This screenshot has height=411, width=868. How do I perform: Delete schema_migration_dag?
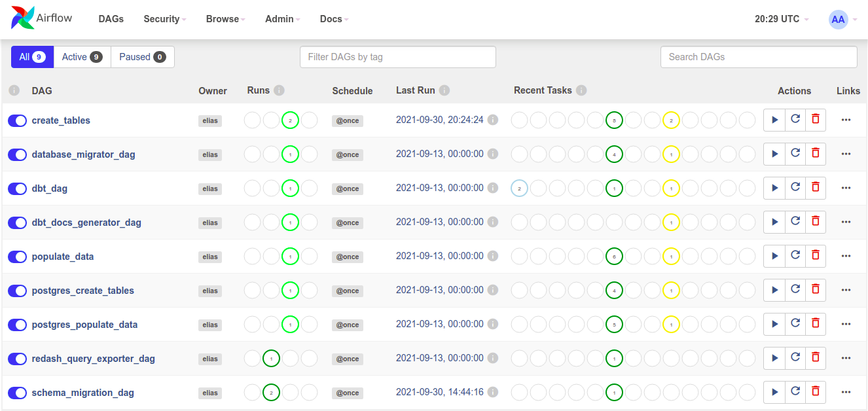click(816, 392)
